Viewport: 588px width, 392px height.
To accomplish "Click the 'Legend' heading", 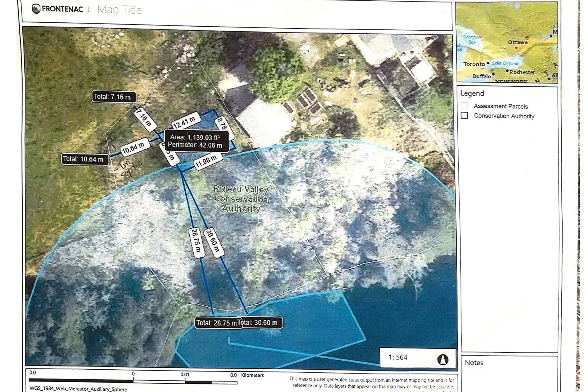I will click(472, 93).
